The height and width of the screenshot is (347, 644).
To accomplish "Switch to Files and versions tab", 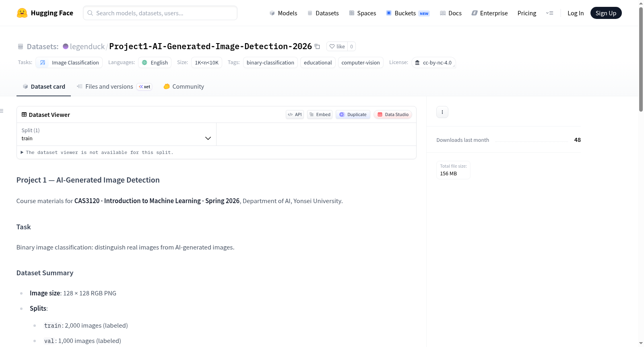I will point(114,86).
